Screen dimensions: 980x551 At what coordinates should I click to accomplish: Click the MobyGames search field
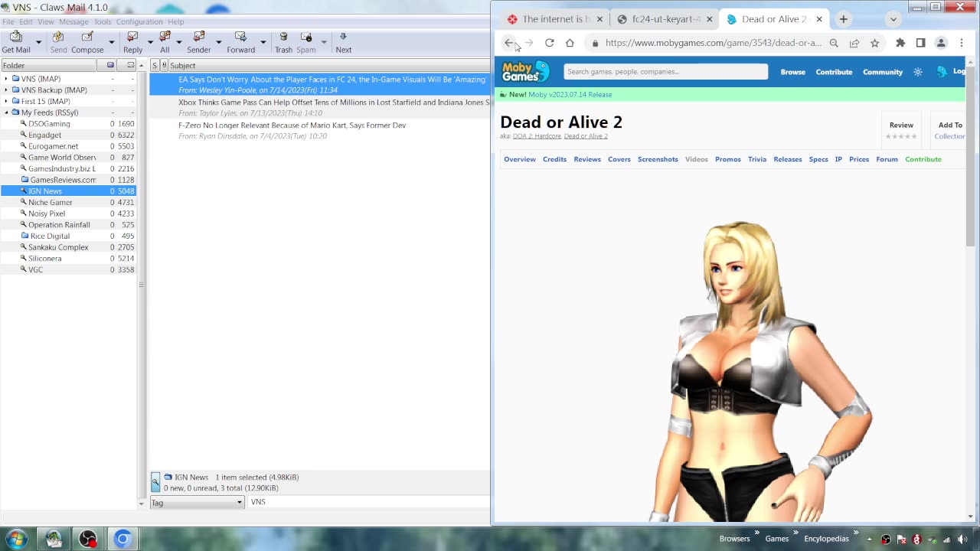(665, 72)
